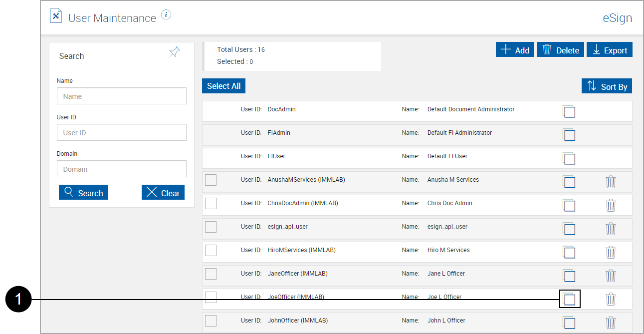Select the ChrisDocAdmin user checkbox
Image resolution: width=644 pixels, height=334 pixels.
[211, 203]
